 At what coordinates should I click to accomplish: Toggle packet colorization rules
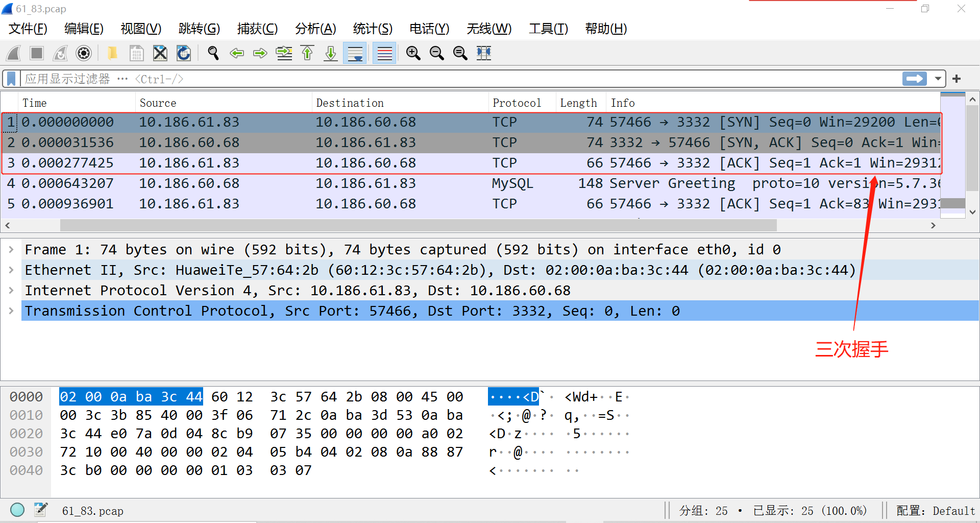(384, 53)
